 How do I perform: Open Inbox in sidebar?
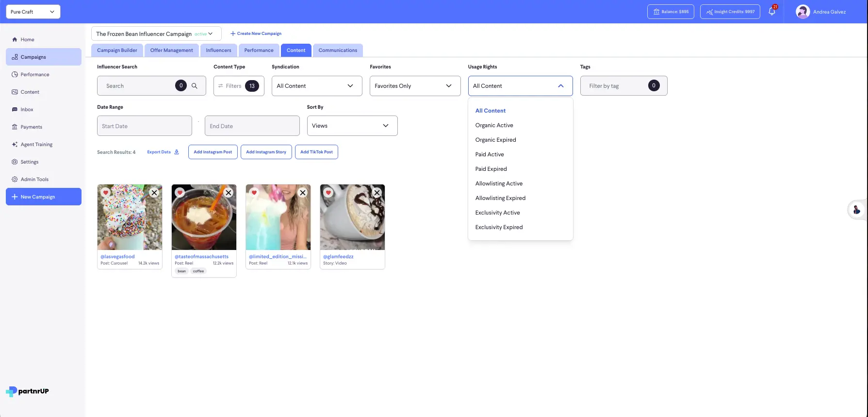tap(44, 109)
